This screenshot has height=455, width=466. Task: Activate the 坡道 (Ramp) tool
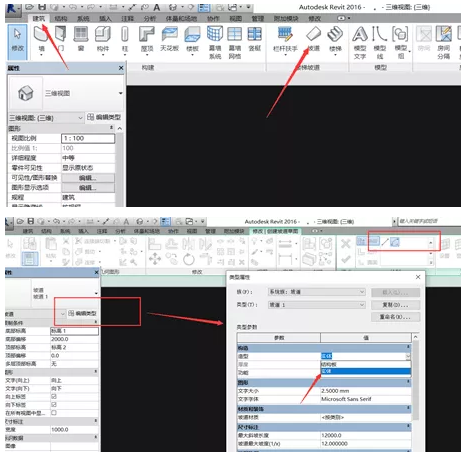click(x=313, y=39)
